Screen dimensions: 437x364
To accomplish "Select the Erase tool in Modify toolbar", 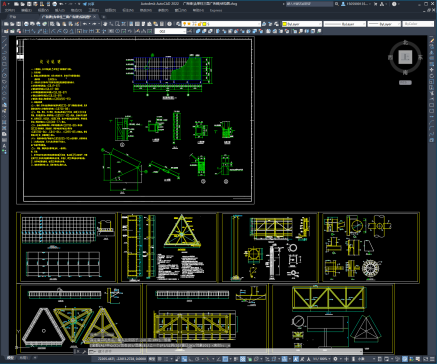I will 432,40.
